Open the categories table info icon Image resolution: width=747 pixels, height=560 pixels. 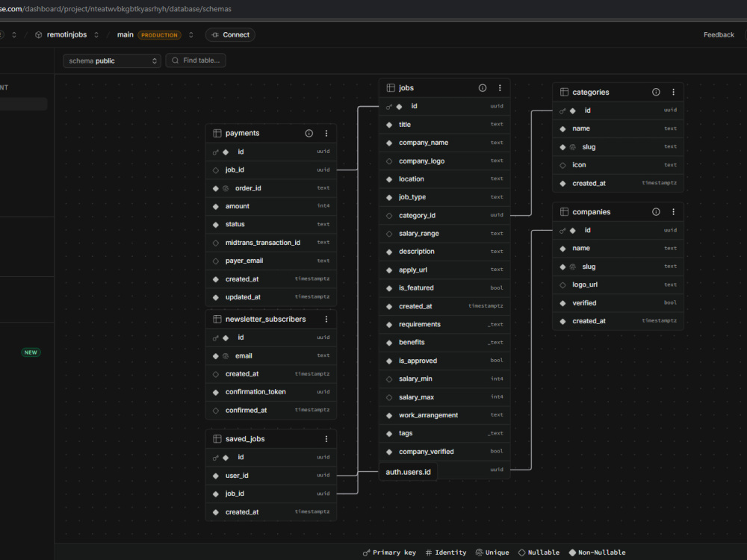pos(656,92)
